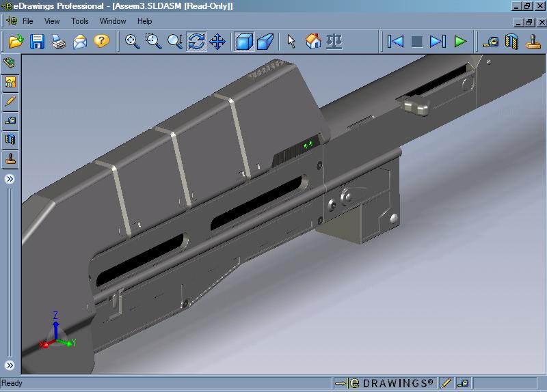The width and height of the screenshot is (547, 392).
Task: Send the file via the envelope icon
Action: pyautogui.click(x=80, y=42)
